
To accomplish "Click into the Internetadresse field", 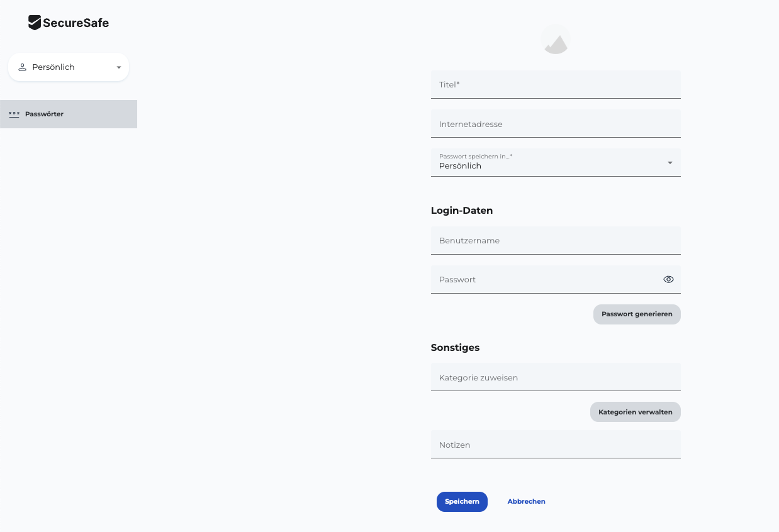I will [556, 124].
